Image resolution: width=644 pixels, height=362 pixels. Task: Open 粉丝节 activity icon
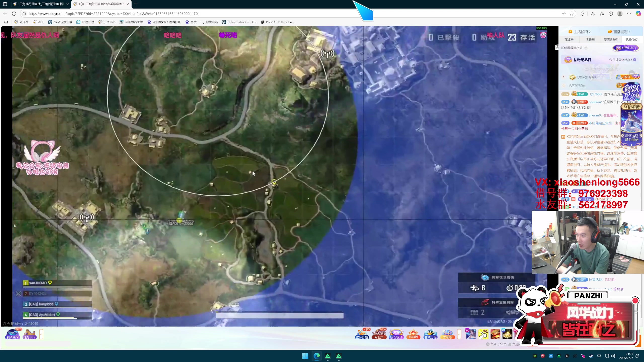coord(379,334)
